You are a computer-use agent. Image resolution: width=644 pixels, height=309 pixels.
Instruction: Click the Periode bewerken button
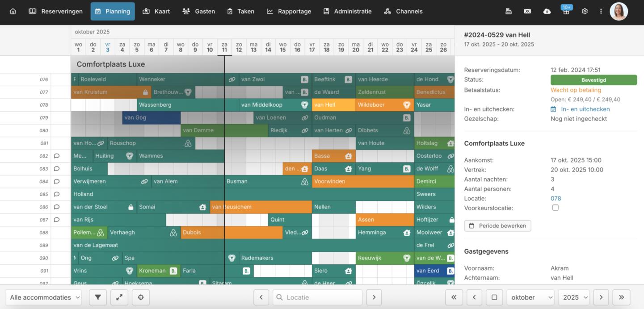(x=497, y=225)
